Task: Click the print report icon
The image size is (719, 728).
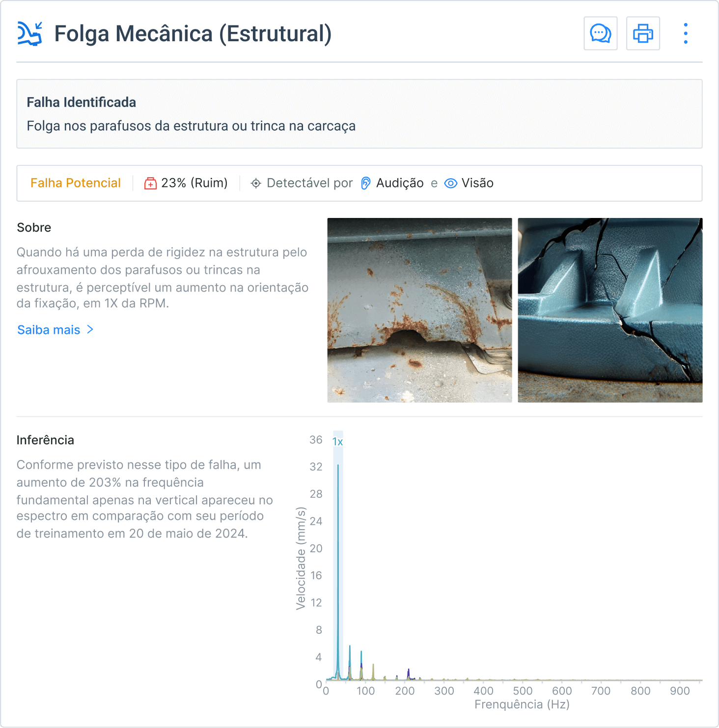Action: click(643, 33)
